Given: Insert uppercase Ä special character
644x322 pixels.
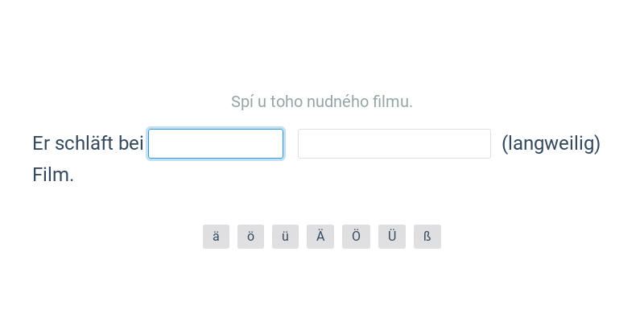Looking at the screenshot, I should coord(320,237).
